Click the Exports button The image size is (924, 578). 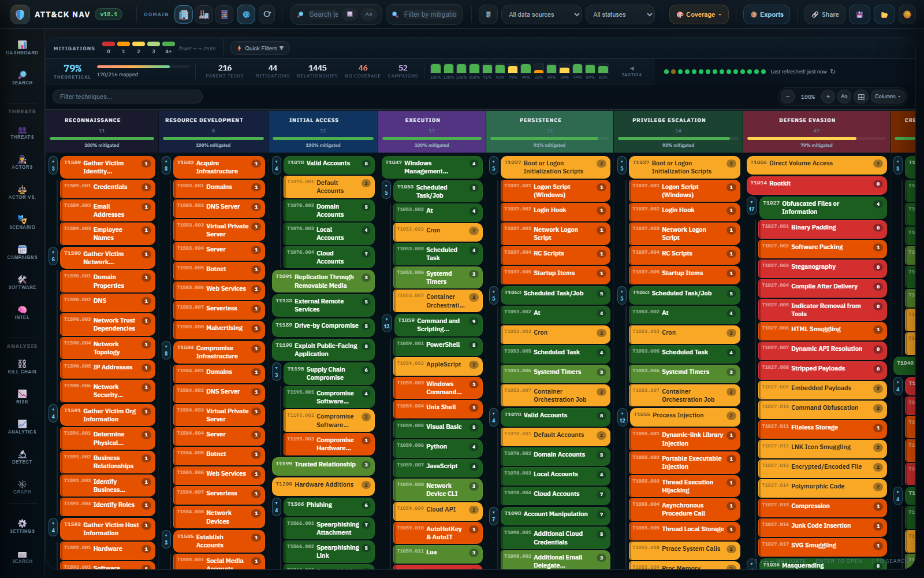[766, 14]
